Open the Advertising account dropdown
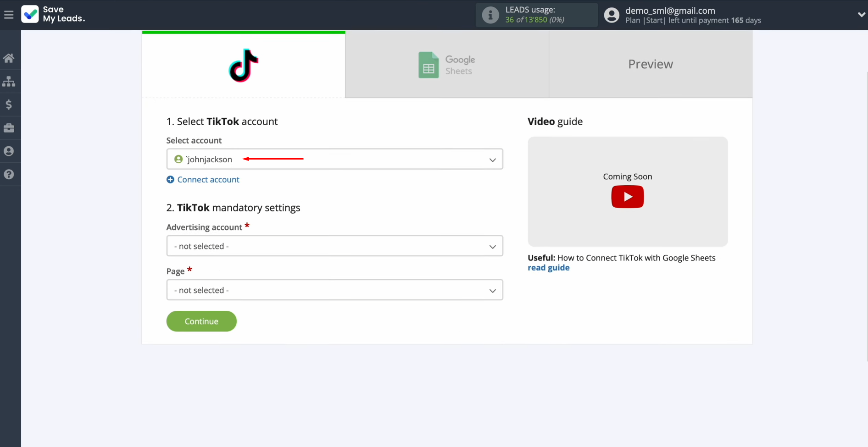 click(335, 246)
